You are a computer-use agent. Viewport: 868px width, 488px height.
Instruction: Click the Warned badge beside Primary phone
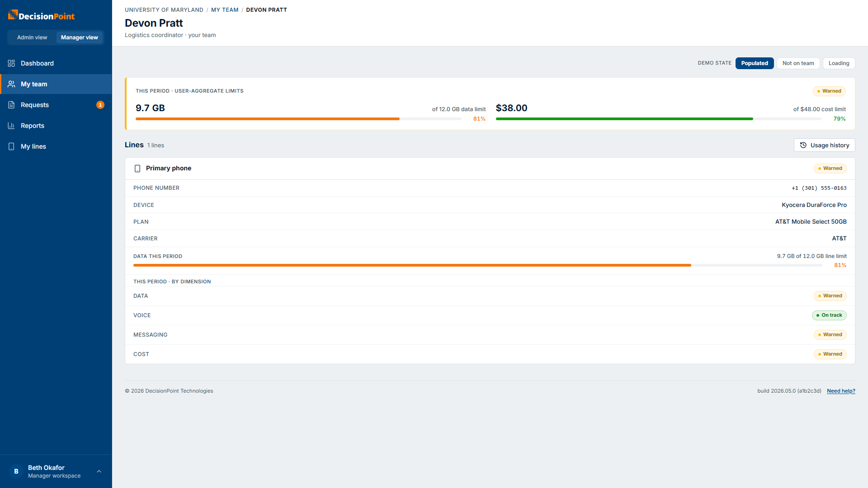pyautogui.click(x=830, y=169)
